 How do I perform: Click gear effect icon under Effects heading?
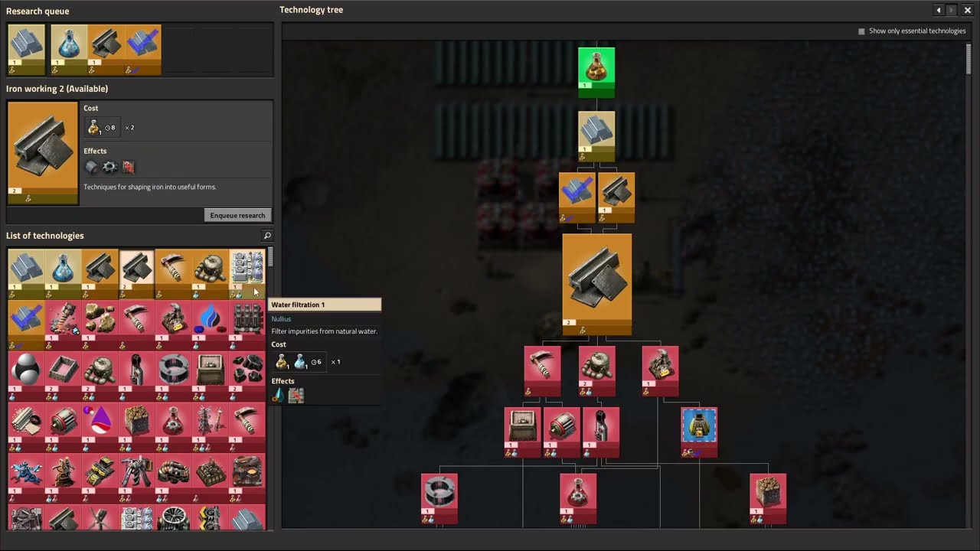109,167
